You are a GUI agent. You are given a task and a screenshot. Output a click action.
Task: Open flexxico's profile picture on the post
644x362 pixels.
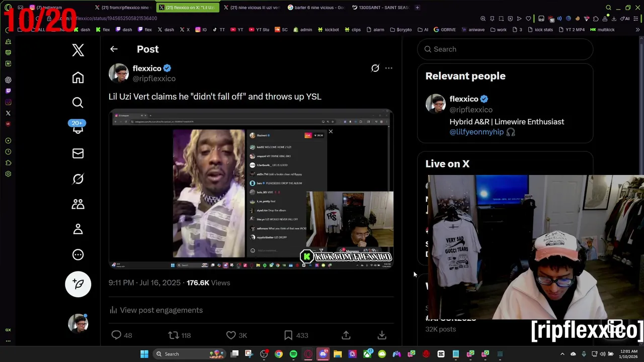(x=119, y=73)
